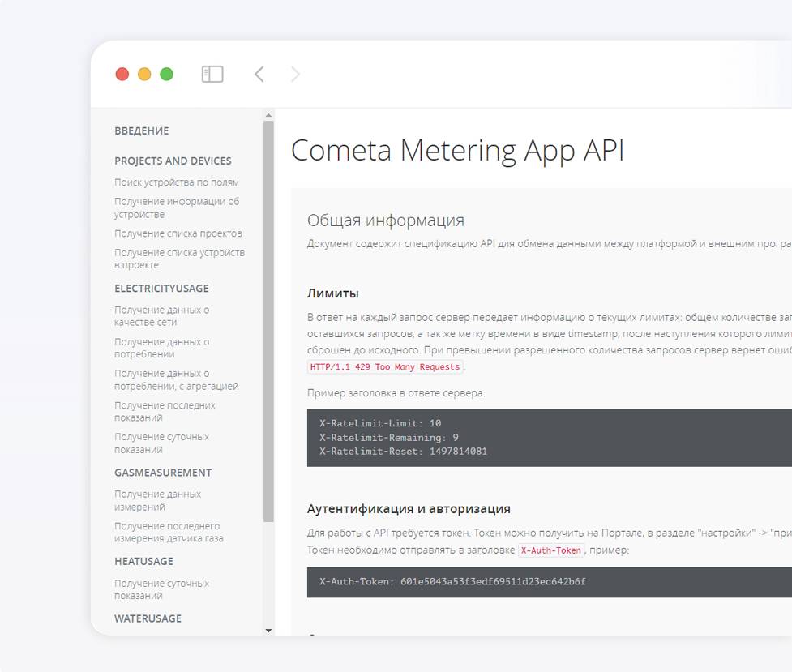
Task: Click the X-Auth-Token inline code label
Action: point(551,550)
